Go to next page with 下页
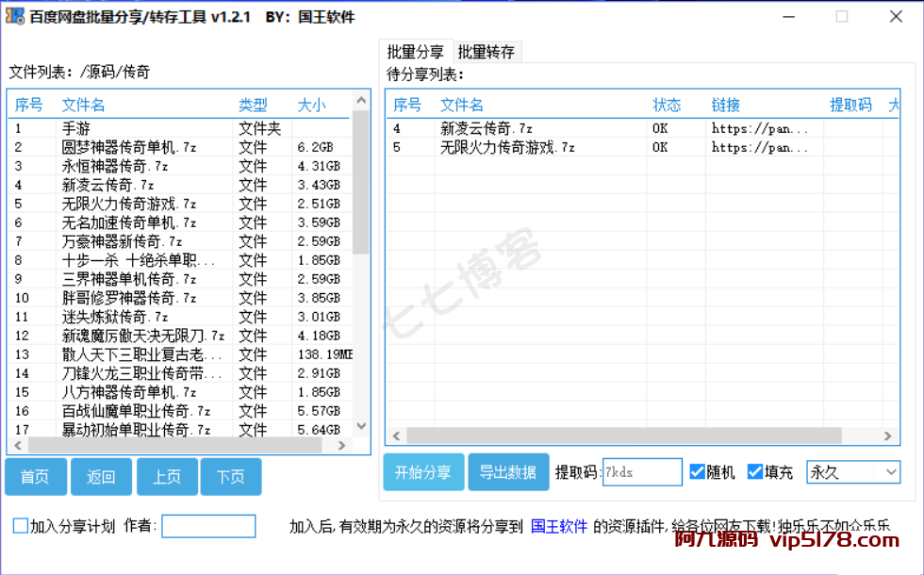 231,476
